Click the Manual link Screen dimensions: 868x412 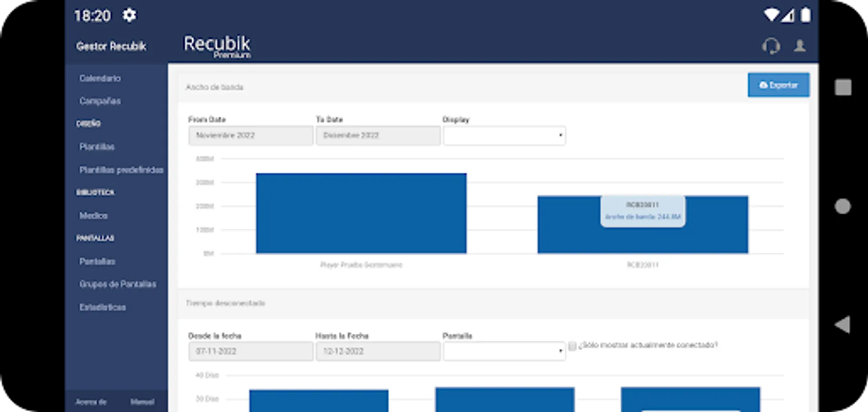pos(142,402)
